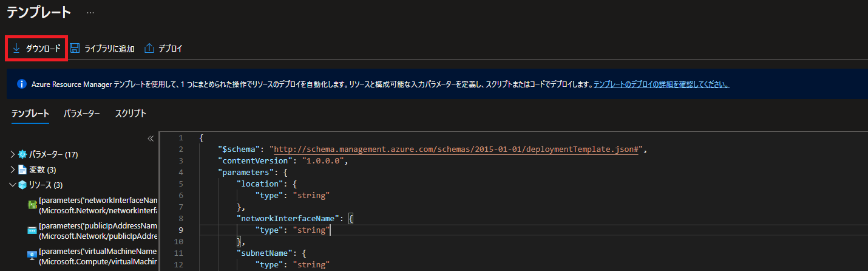Select the Microsoft.Compute/virtualMachines resource row
This screenshot has height=271, width=868.
92,256
